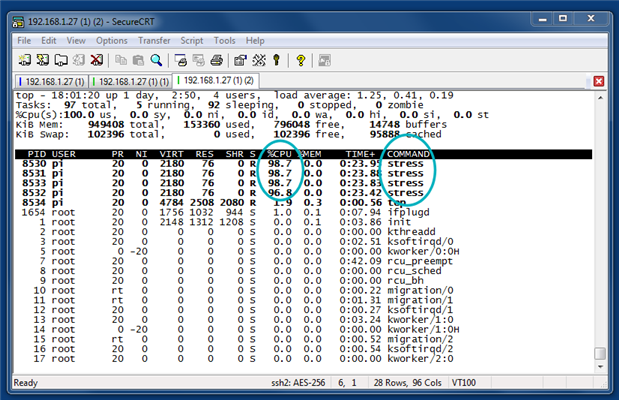Image resolution: width=619 pixels, height=400 pixels.
Task: Click the Paste clipboard icon
Action: click(138, 60)
